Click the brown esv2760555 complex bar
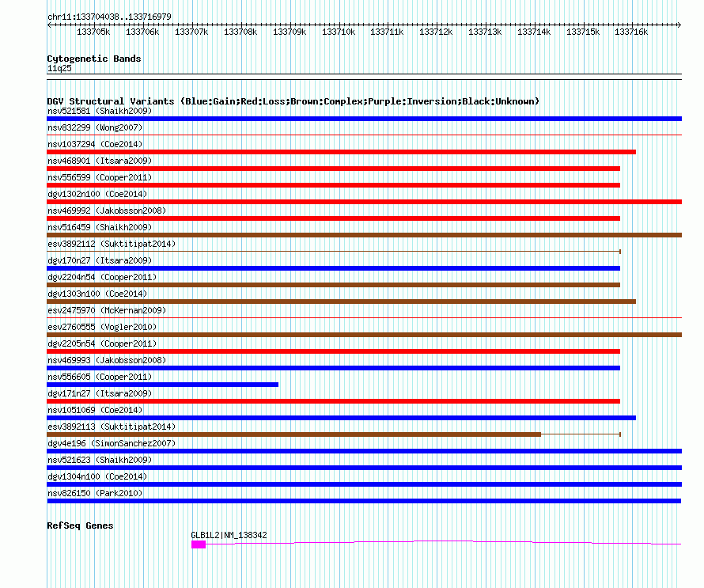This screenshot has height=588, width=704. click(x=364, y=335)
